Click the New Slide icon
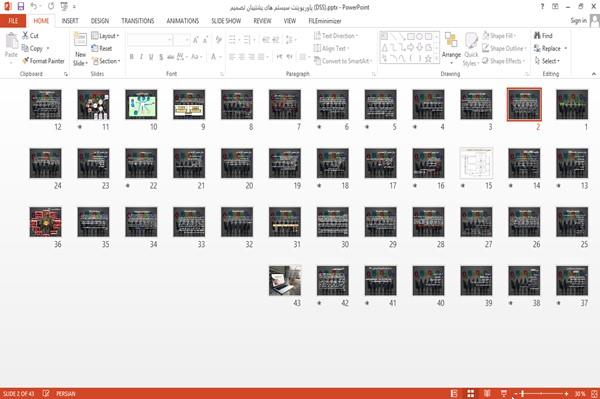 point(80,40)
